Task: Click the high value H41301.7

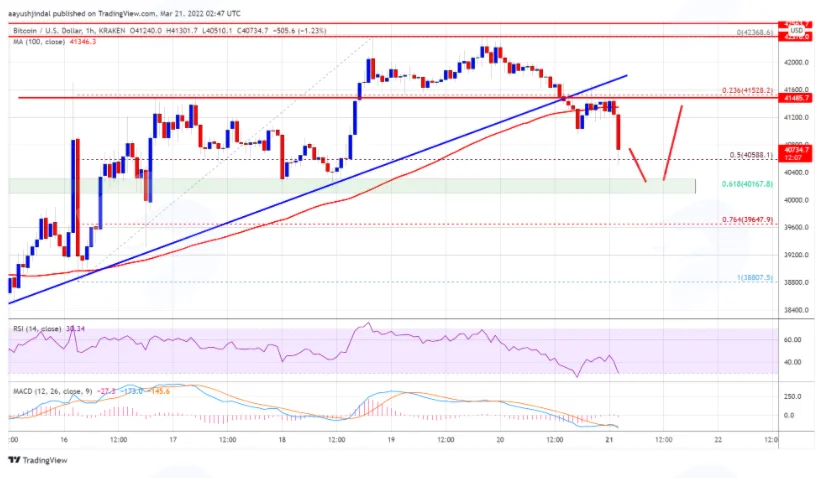Action: pos(184,31)
